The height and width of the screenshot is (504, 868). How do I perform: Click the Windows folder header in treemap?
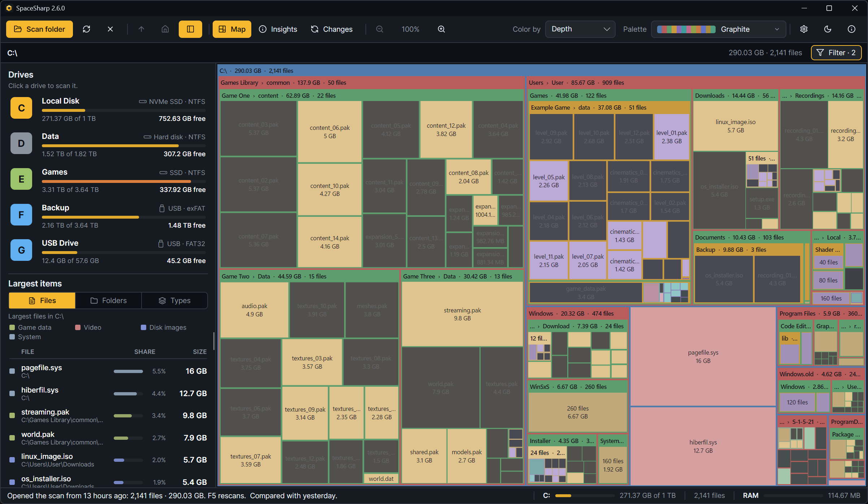pyautogui.click(x=577, y=314)
